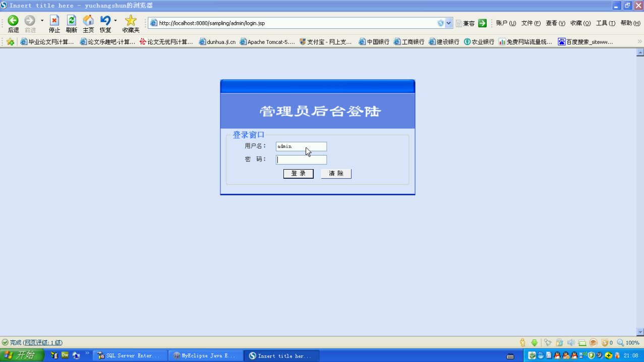This screenshot has height=362, width=644.
Task: Click the scrollbar down arrow
Action: (640, 332)
